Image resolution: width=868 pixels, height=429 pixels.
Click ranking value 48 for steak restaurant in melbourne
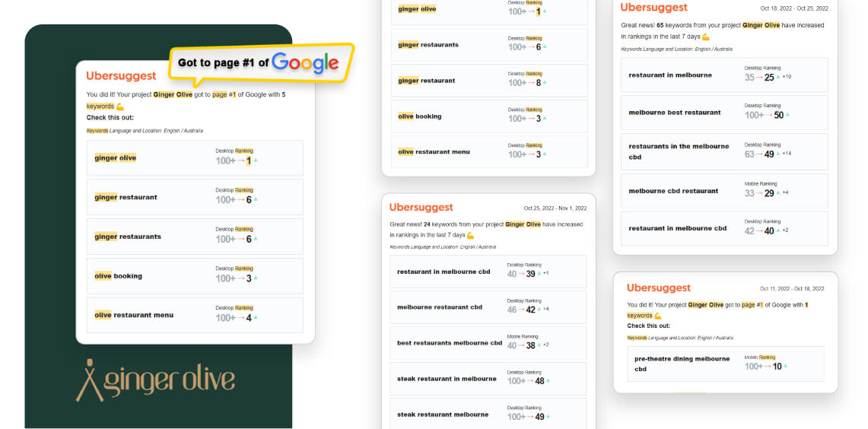click(x=539, y=381)
